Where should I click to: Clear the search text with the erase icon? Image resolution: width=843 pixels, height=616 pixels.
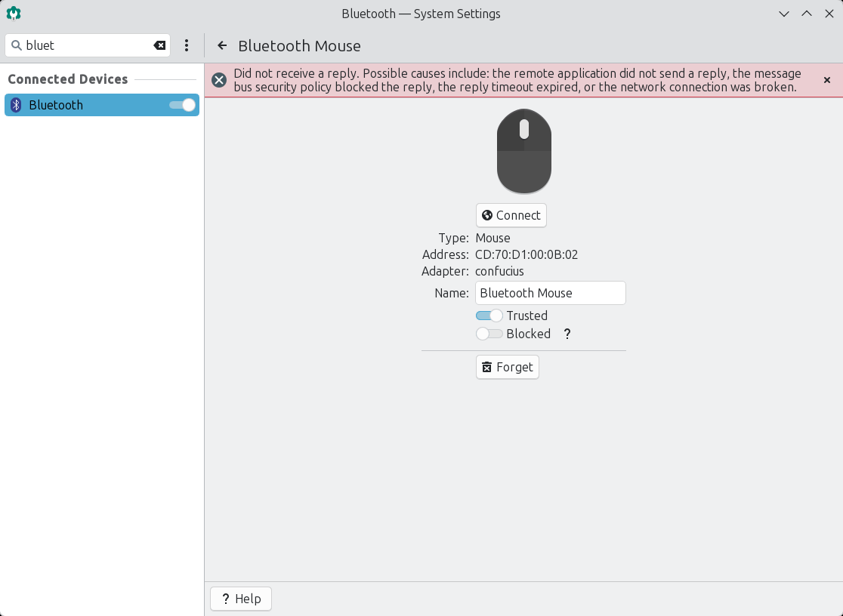coord(159,45)
